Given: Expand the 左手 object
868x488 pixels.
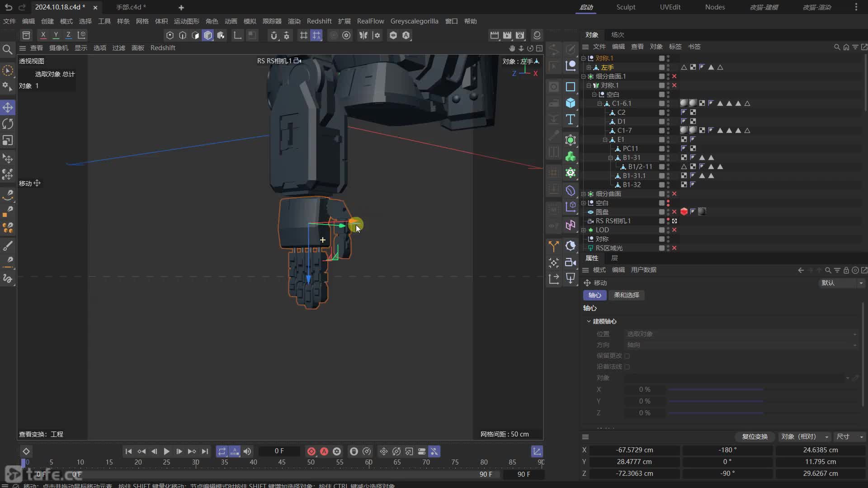Looking at the screenshot, I should click(x=589, y=67).
